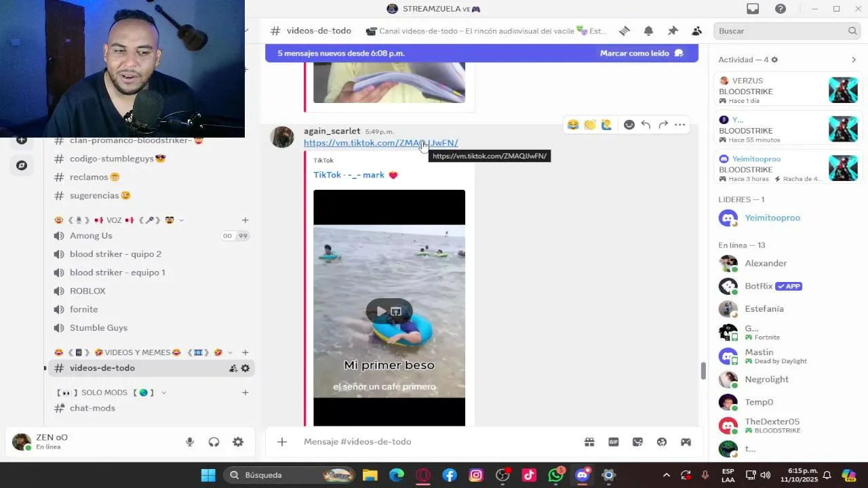Click the plus attach button in message bar
This screenshot has height=488, width=868.
[282, 442]
